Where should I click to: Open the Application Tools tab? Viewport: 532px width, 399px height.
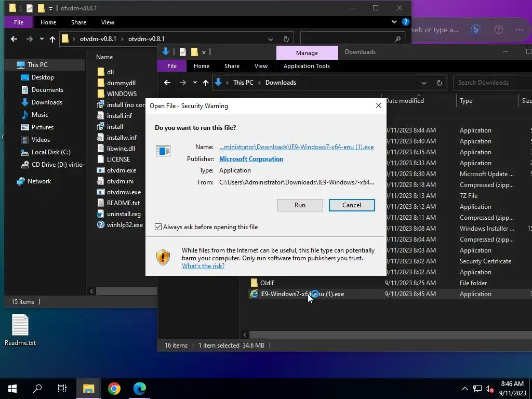(307, 66)
